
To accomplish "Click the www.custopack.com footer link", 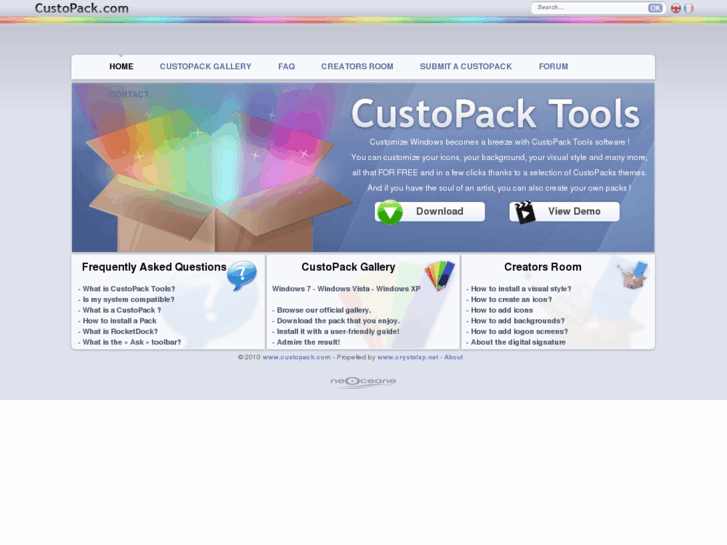I will point(296,357).
